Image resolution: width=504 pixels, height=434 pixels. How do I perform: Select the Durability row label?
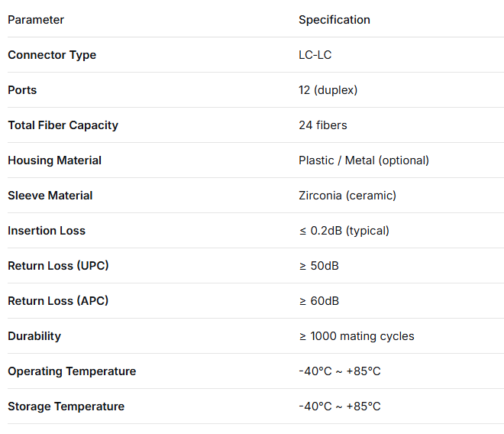34,336
